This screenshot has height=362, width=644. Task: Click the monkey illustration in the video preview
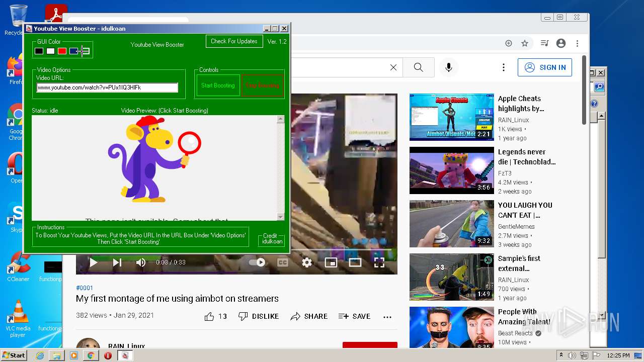(153, 159)
